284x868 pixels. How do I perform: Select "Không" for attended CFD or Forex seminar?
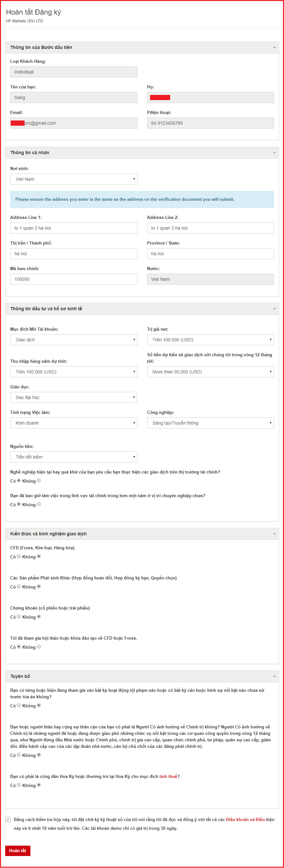[x=39, y=647]
